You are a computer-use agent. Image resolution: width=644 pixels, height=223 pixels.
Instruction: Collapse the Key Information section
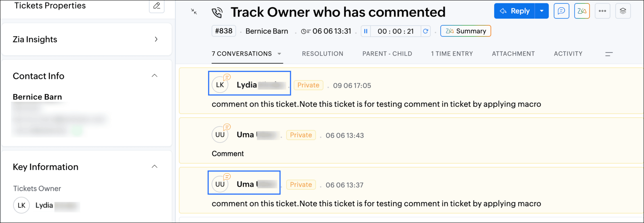click(x=154, y=167)
